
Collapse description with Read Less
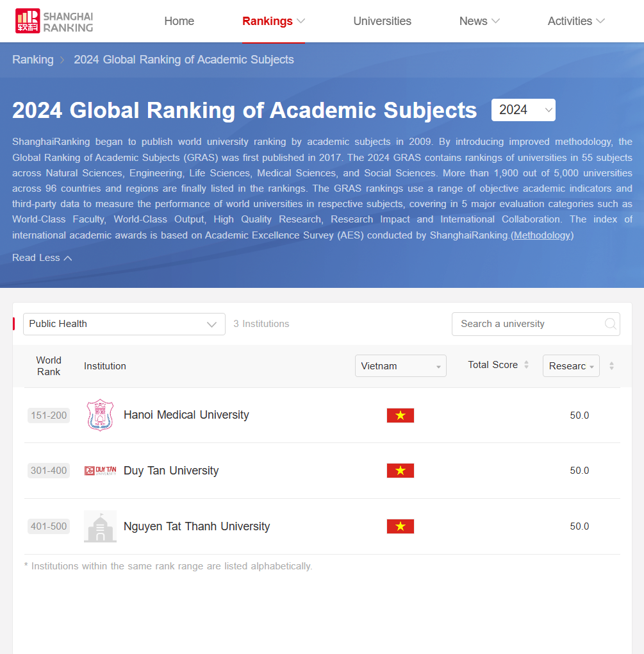[42, 258]
